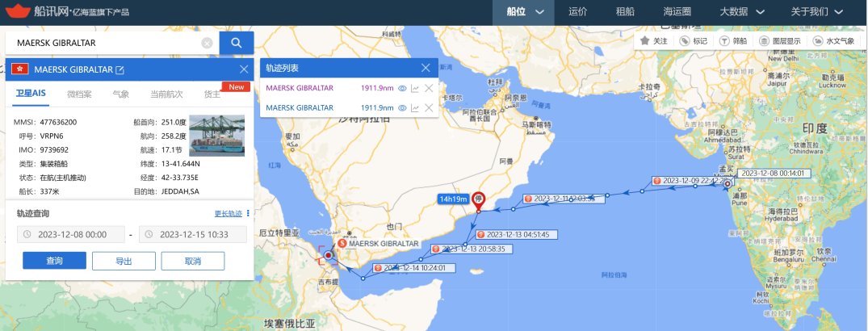
Task: Close the MAERSK GIBRALTAR info panel
Action: tap(244, 69)
